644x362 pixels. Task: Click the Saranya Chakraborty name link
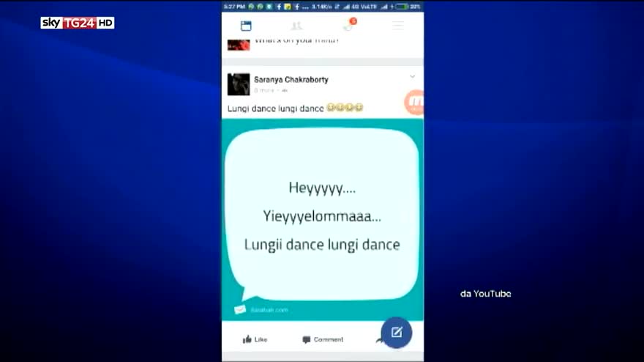click(x=291, y=79)
